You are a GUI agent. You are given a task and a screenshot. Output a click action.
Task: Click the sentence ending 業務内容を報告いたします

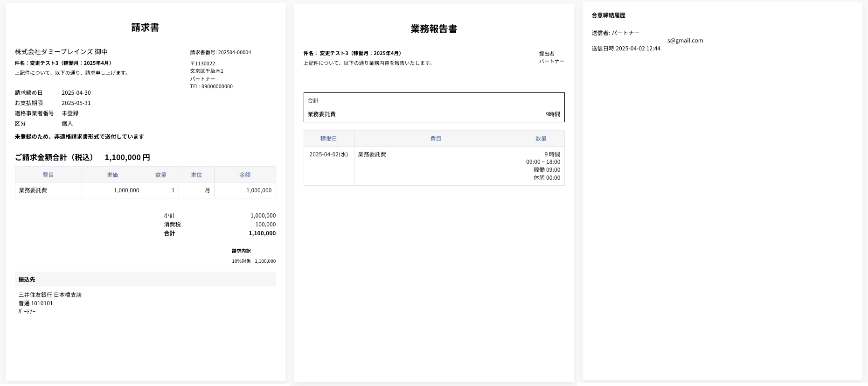(x=368, y=63)
